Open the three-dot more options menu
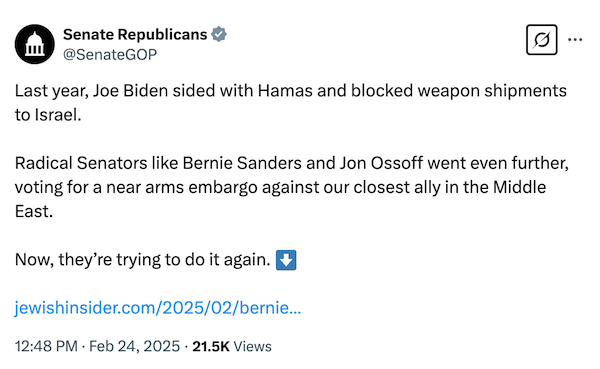This screenshot has height=369, width=600. 575,39
